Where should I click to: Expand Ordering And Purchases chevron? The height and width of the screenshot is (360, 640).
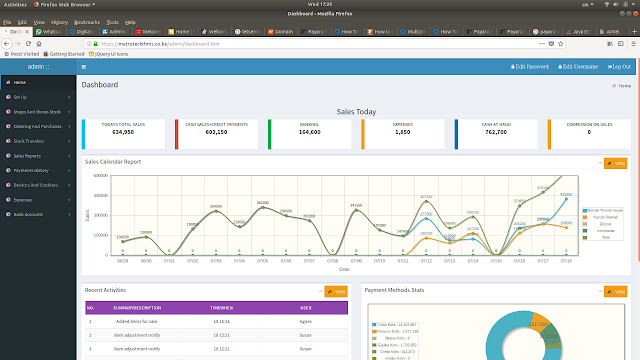(x=69, y=127)
